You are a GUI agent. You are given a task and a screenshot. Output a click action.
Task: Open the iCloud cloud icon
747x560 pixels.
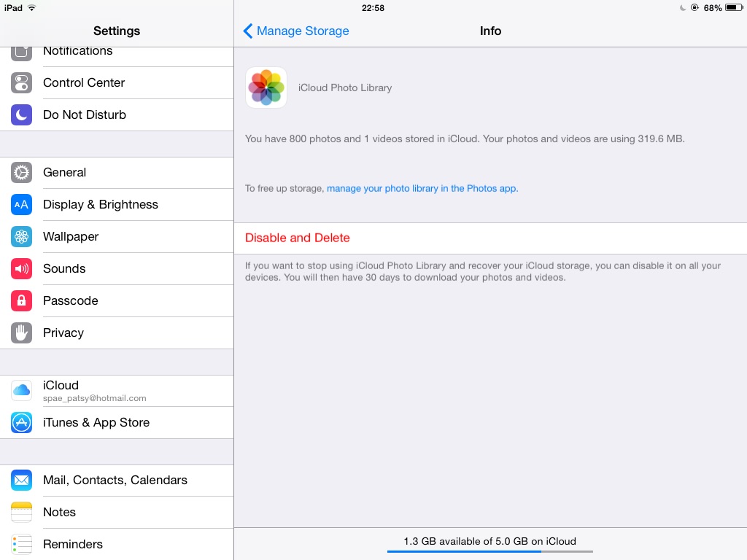[21, 391]
